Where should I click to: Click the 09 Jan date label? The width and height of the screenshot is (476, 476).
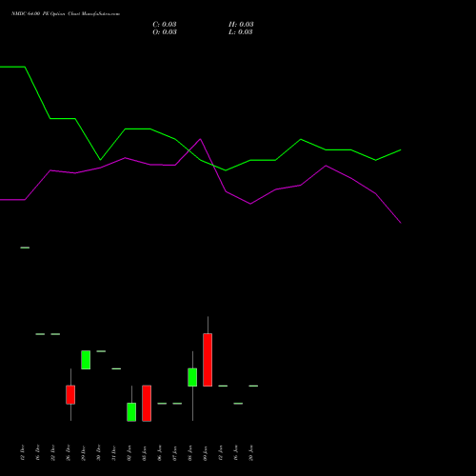(205, 452)
